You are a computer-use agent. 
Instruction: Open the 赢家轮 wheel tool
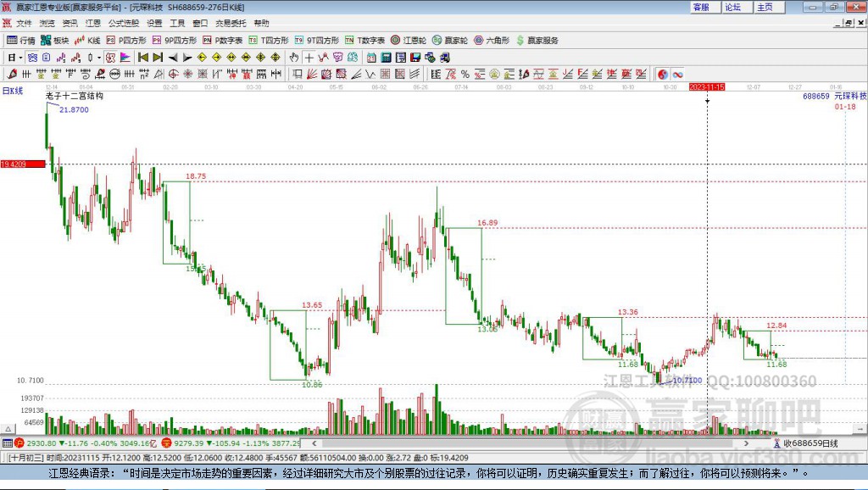pyautogui.click(x=450, y=41)
